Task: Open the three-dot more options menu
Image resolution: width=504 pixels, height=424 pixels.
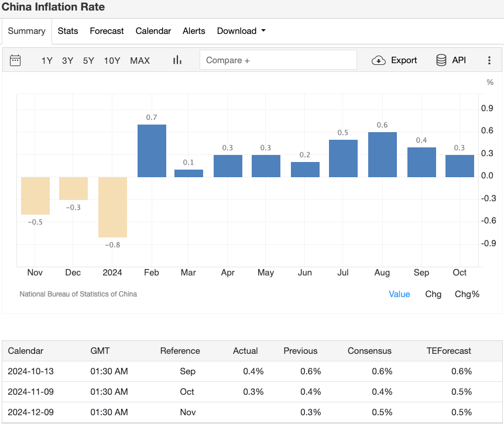Action: 489,60
